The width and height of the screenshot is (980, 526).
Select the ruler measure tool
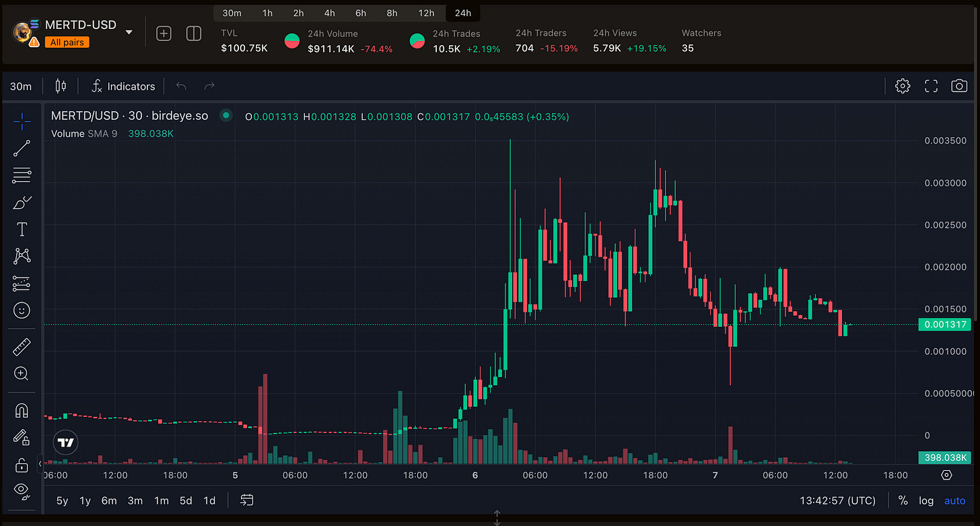coord(22,347)
